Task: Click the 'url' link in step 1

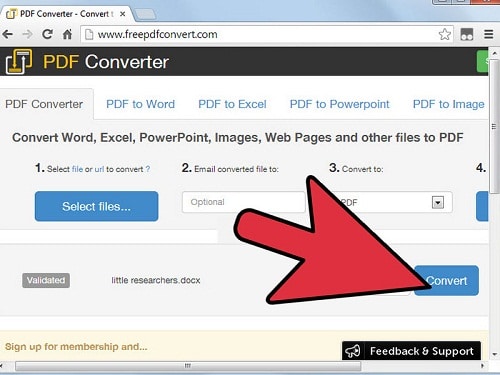Action: click(99, 169)
